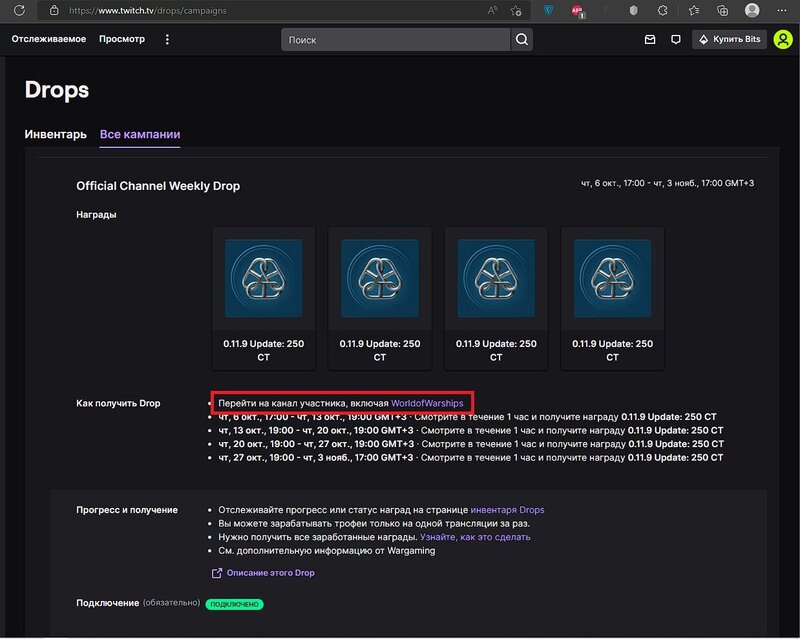Click the schedule row starting чт, 13 окт., 19:00
The image size is (800, 639).
point(470,430)
